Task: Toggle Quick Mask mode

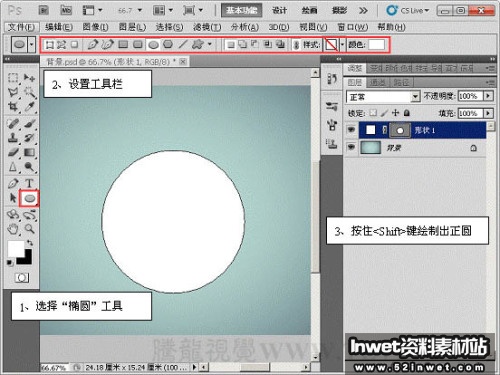Action: (22, 277)
